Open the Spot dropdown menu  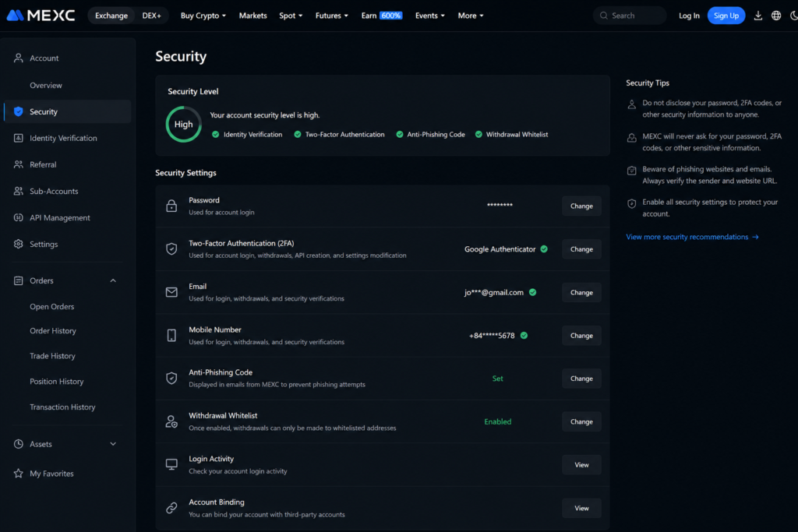point(291,16)
